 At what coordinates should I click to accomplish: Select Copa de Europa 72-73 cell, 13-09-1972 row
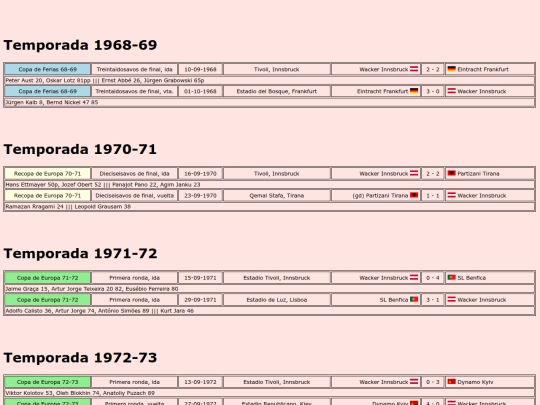point(48,382)
